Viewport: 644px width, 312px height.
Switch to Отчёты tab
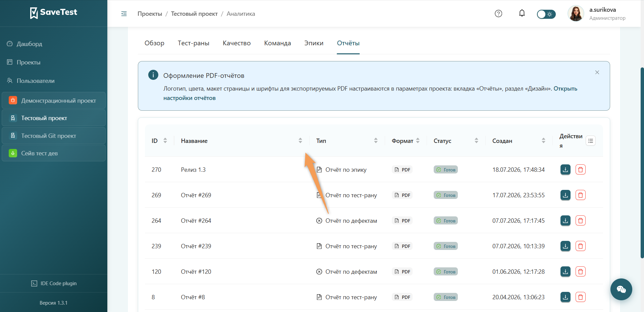[348, 43]
